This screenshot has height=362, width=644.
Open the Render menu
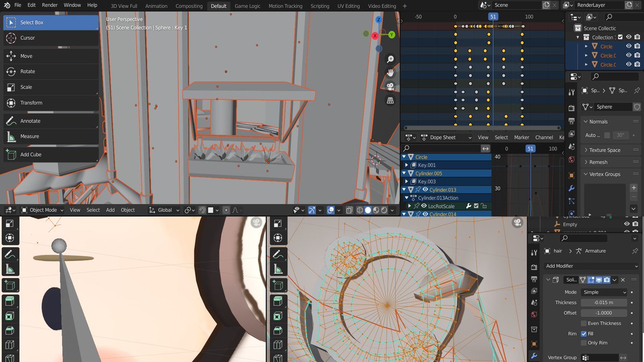49,5
